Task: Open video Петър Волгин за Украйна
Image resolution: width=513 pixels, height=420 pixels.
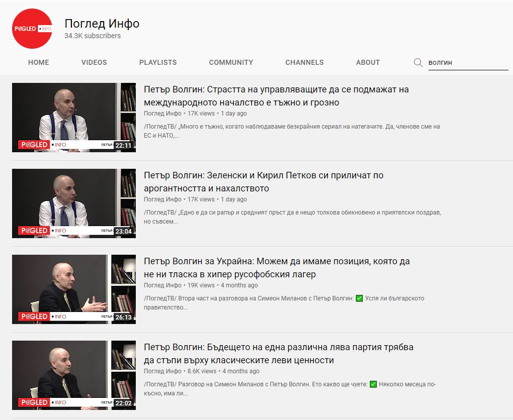Action: (277, 268)
